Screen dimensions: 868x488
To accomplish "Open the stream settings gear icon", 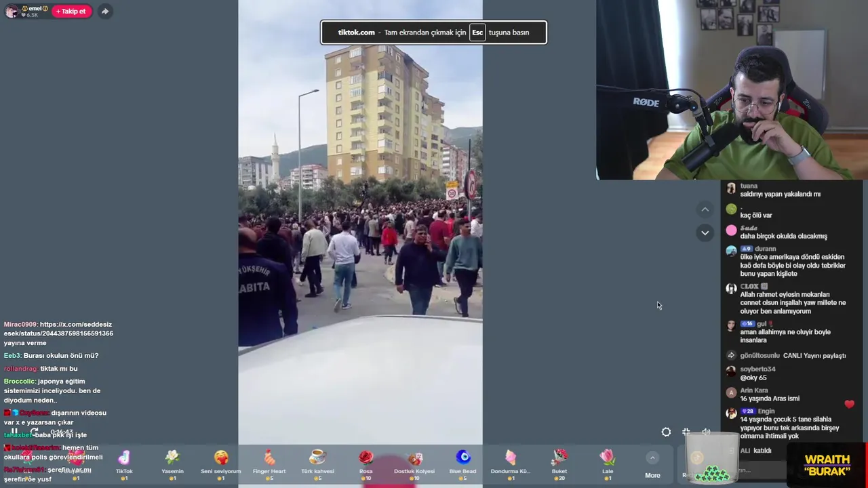I will [666, 432].
